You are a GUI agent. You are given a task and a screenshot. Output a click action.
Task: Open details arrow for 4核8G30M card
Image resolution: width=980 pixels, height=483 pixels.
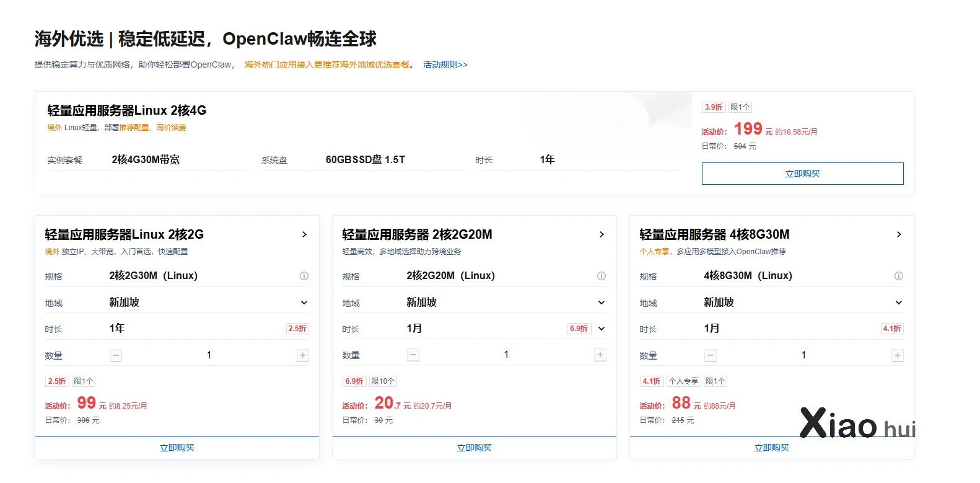coord(899,234)
